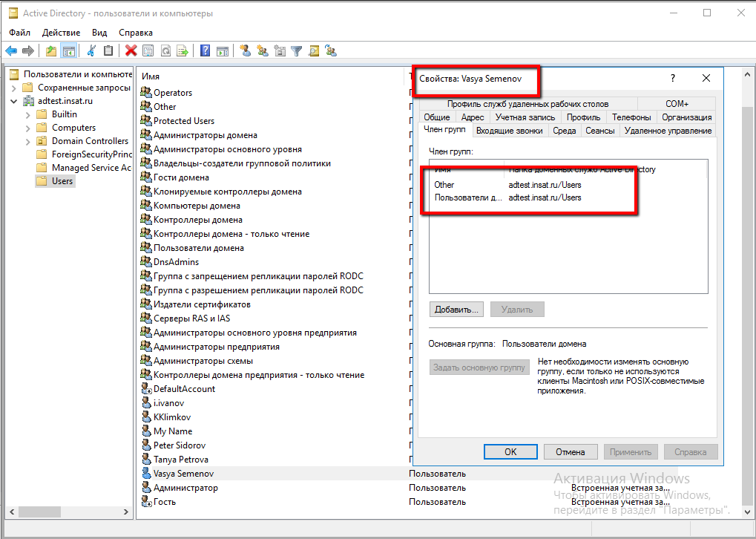Click the red Delete icon in toolbar
756x539 pixels.
(131, 50)
